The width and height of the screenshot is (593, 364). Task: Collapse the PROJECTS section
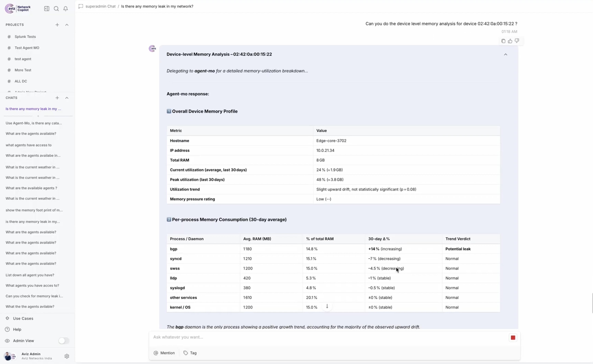click(67, 25)
